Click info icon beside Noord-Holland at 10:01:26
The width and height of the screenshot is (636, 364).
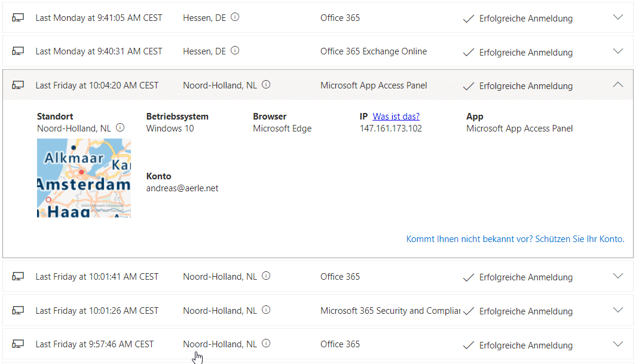[x=266, y=310]
